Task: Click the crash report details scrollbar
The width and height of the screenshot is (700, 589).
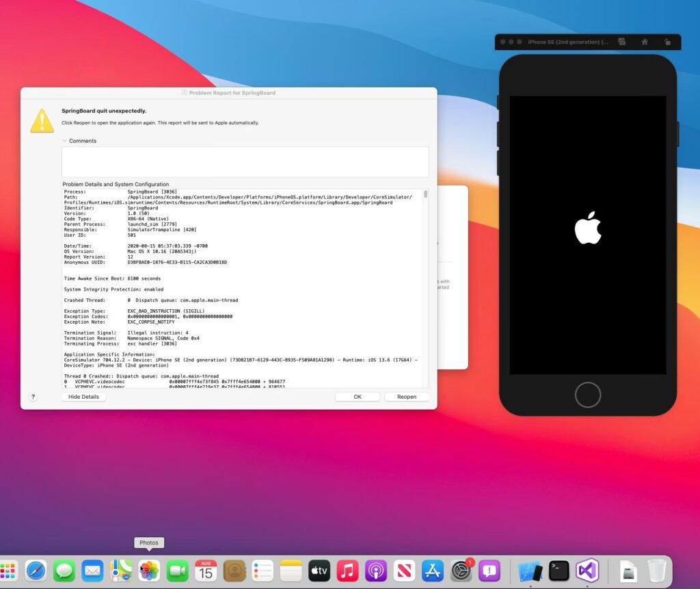Action: click(x=426, y=194)
